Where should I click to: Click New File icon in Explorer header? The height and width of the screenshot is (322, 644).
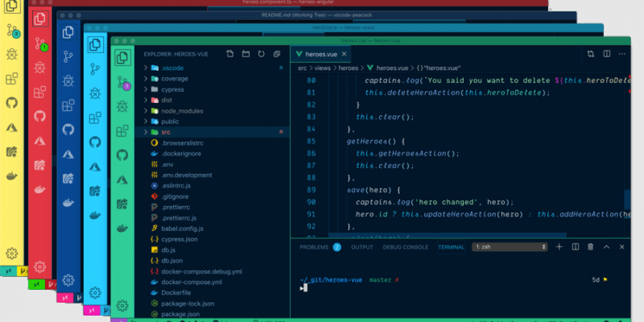(230, 54)
